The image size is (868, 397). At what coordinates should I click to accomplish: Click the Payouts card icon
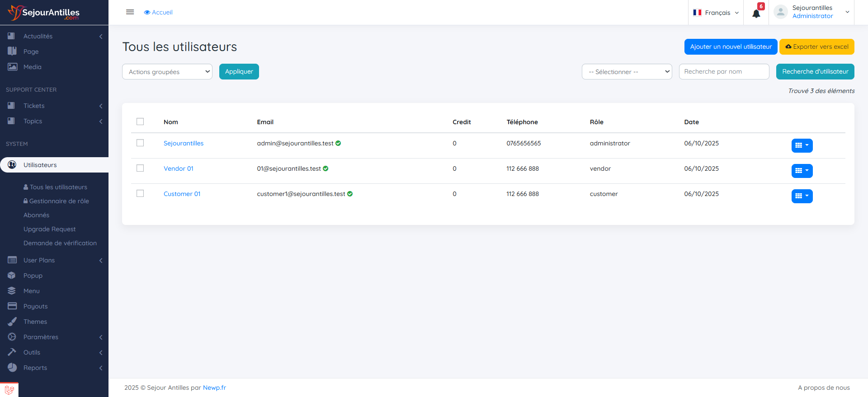[12, 306]
